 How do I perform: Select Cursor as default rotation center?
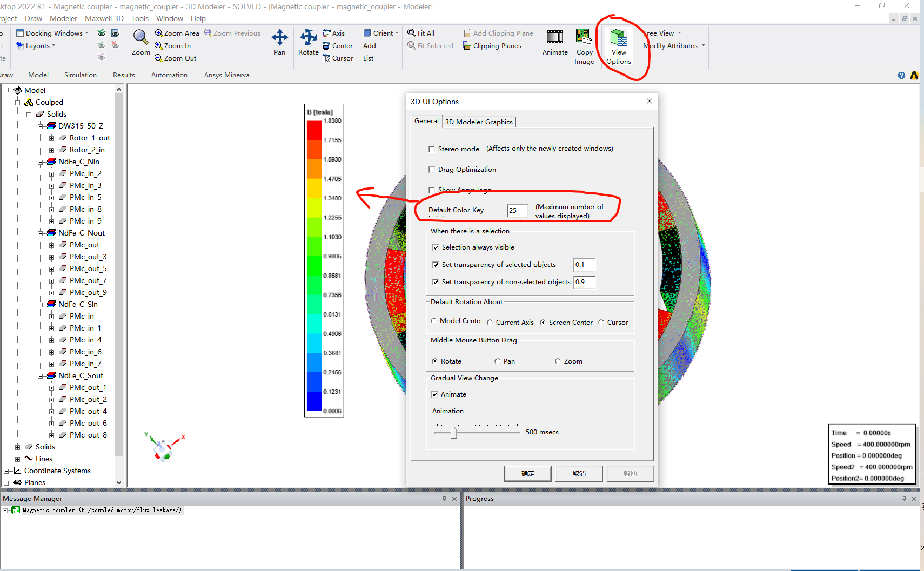(601, 322)
